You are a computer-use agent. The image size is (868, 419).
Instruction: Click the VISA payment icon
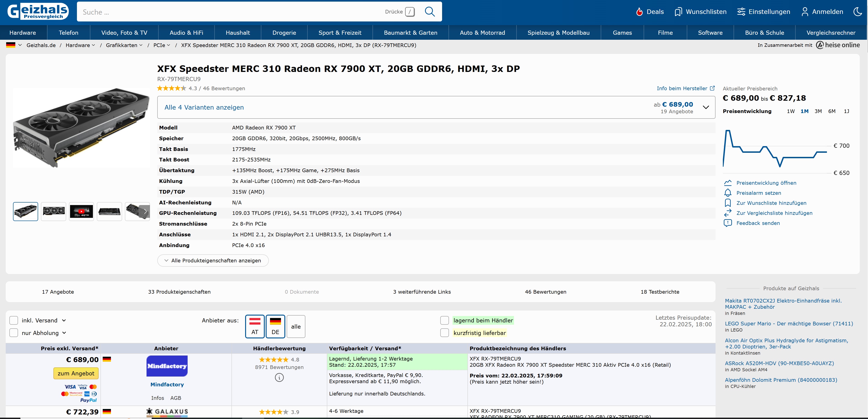tap(70, 387)
